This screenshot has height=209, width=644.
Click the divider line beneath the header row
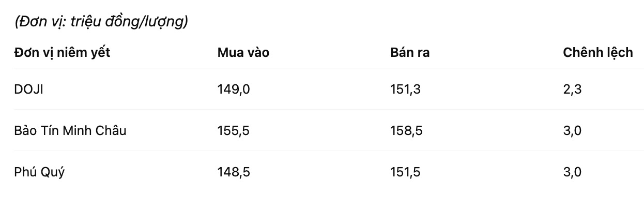pyautogui.click(x=329, y=68)
